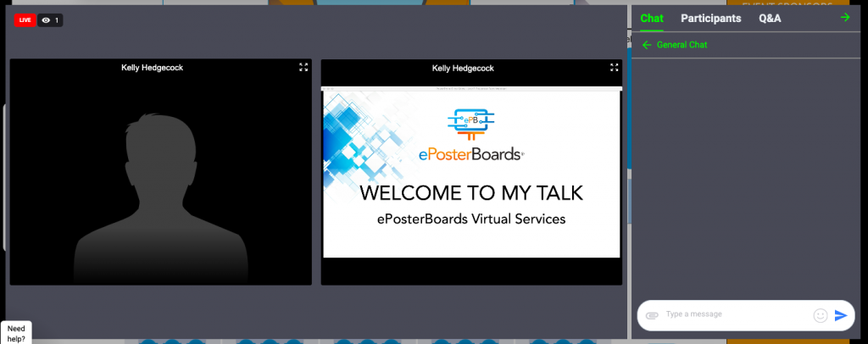868x344 pixels.
Task: Collapse the chat side panel with the green arrow
Action: point(845,17)
